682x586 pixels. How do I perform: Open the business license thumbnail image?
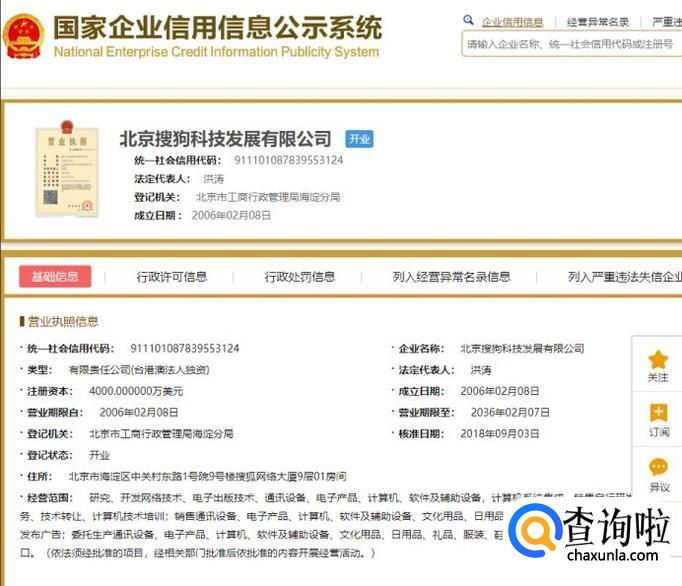click(x=67, y=169)
